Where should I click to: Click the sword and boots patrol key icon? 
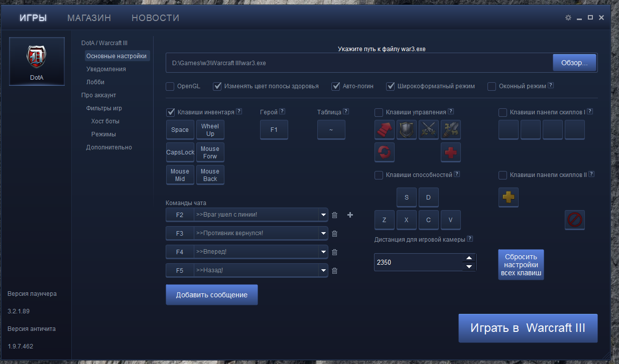coord(451,130)
